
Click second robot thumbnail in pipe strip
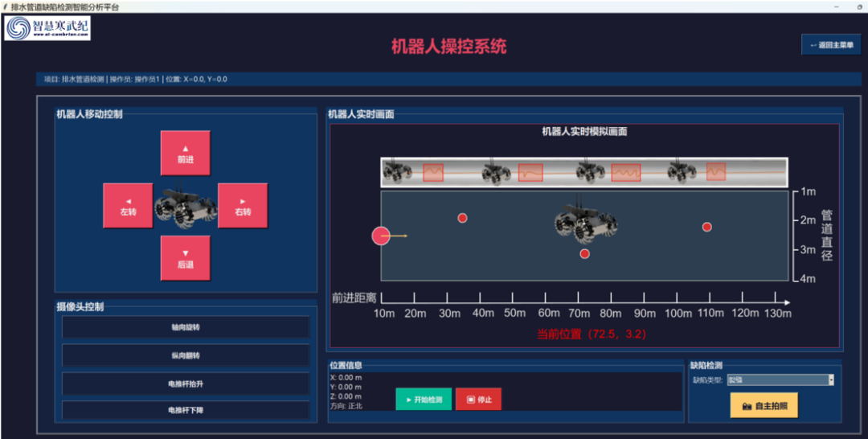[x=496, y=172]
